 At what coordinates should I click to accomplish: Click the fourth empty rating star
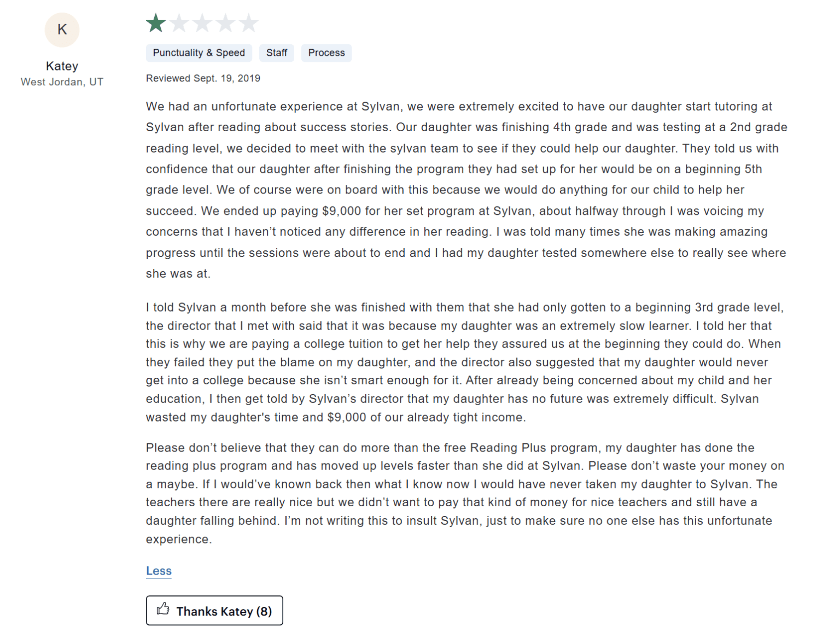[x=225, y=24]
